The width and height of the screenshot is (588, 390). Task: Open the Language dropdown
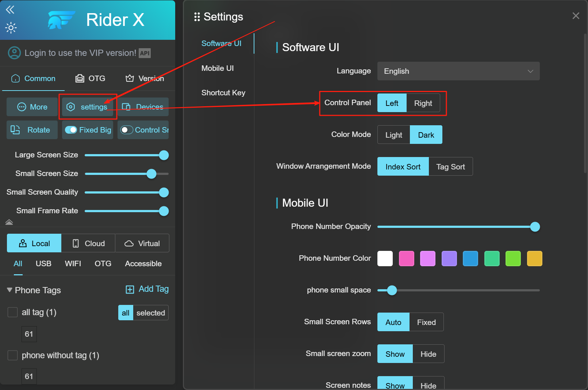tap(458, 71)
